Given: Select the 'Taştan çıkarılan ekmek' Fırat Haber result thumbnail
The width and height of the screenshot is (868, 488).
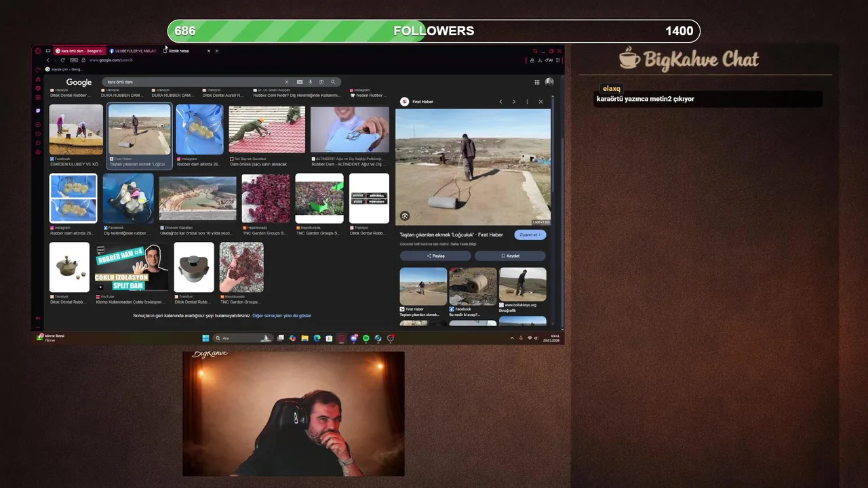Looking at the screenshot, I should coord(139,129).
